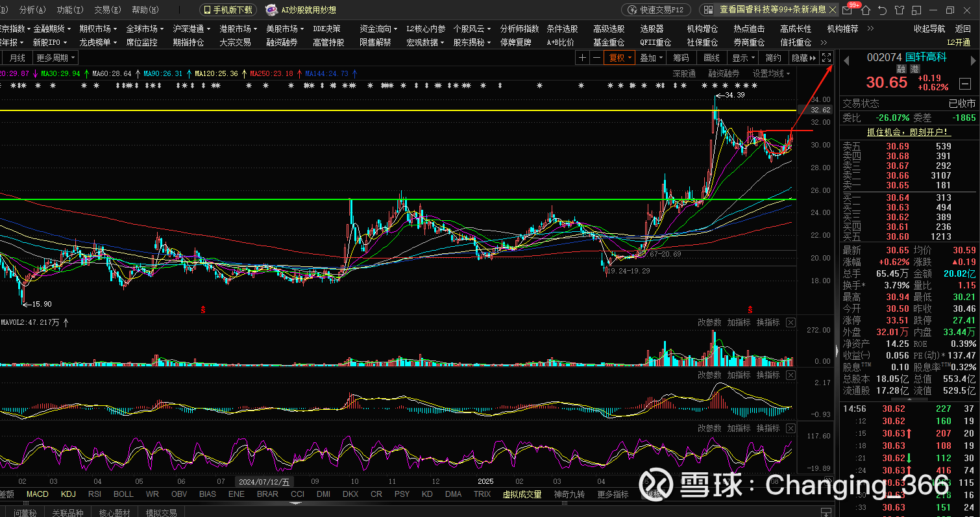
Task: Click the 深股通 label on chart
Action: 684,73
